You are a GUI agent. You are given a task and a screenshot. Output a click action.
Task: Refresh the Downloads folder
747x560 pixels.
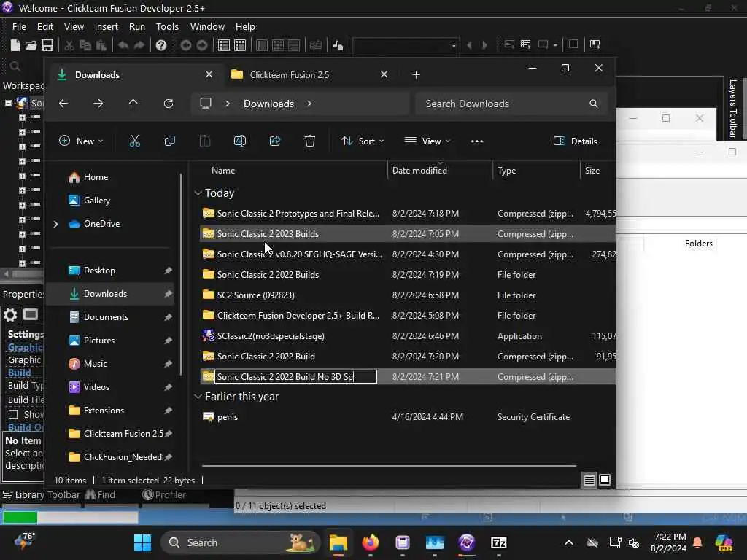[x=169, y=104]
